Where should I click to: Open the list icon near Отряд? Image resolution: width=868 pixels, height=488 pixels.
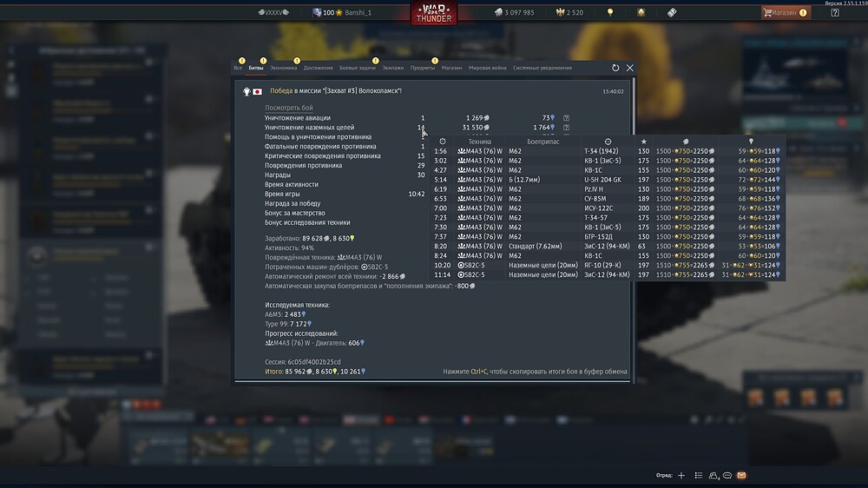click(x=699, y=475)
